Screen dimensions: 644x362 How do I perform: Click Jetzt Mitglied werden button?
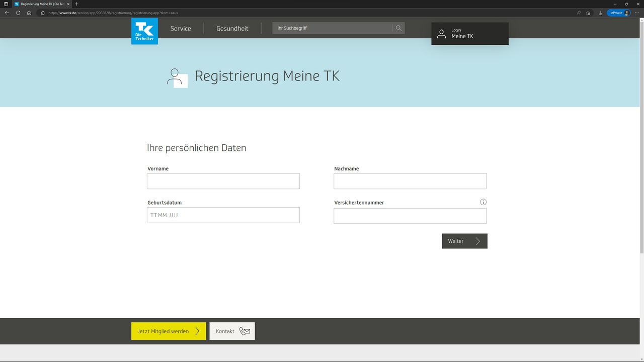(169, 331)
